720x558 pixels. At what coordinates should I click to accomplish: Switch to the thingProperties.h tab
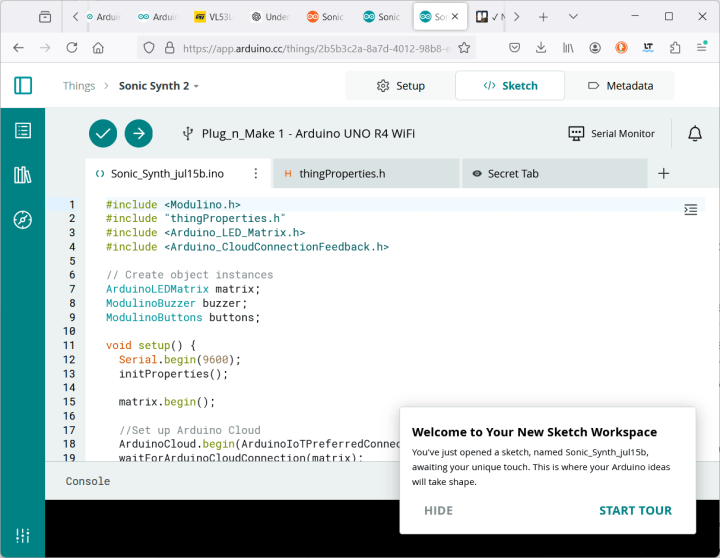pos(341,173)
